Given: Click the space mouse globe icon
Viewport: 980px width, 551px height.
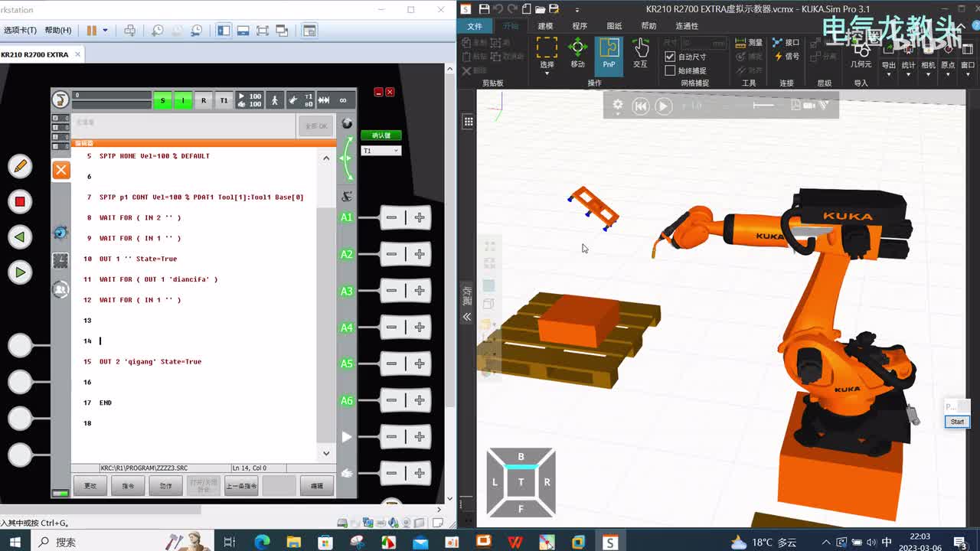Looking at the screenshot, I should tap(347, 124).
